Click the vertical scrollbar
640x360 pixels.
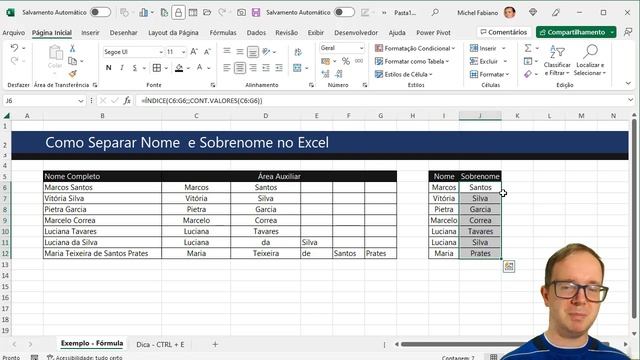coord(634,218)
